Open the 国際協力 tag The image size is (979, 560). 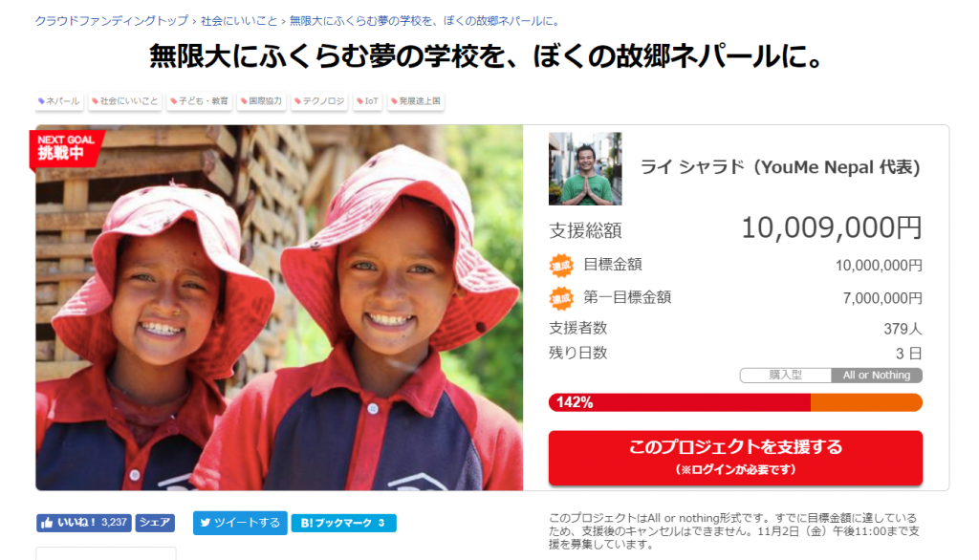click(x=262, y=101)
